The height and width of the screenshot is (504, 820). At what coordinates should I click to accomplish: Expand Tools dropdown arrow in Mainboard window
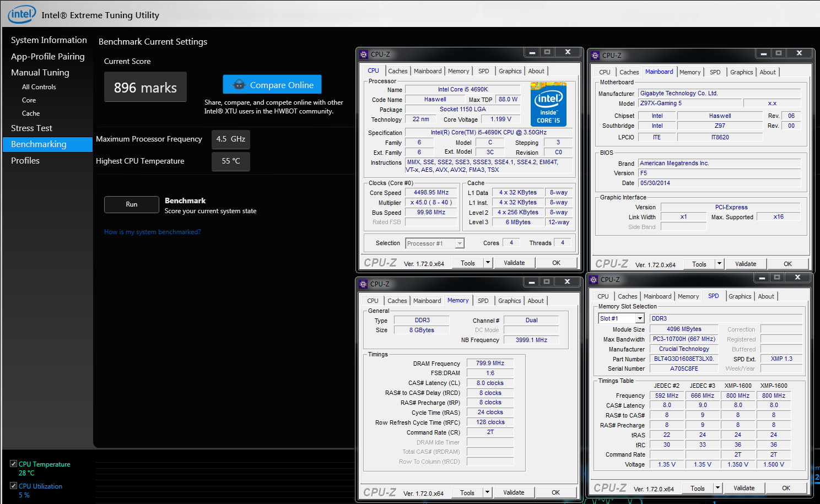(x=719, y=264)
